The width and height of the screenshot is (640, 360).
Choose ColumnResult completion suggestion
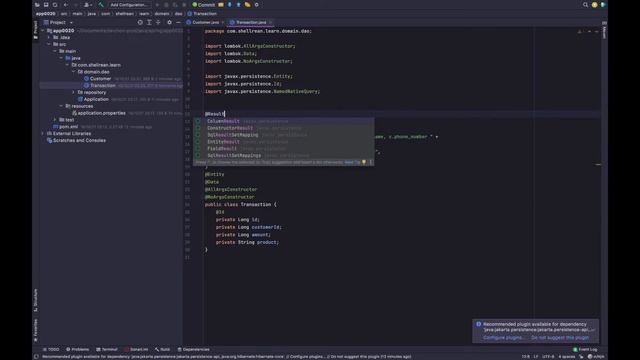click(283, 121)
